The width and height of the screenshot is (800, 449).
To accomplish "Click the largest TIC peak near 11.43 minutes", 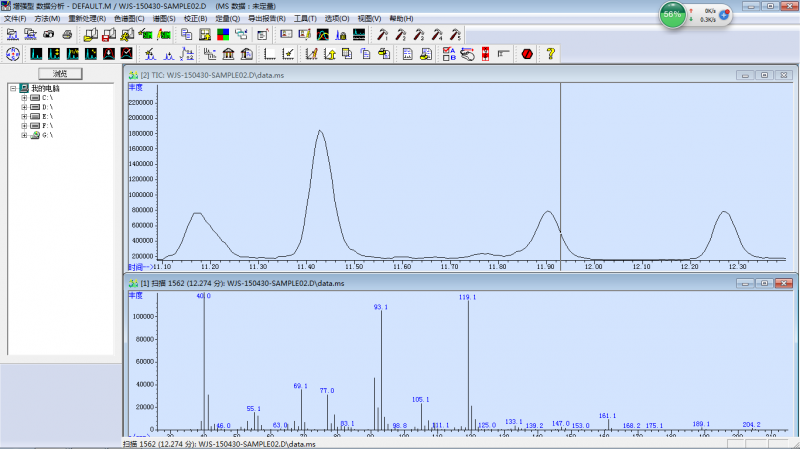I will point(320,132).
